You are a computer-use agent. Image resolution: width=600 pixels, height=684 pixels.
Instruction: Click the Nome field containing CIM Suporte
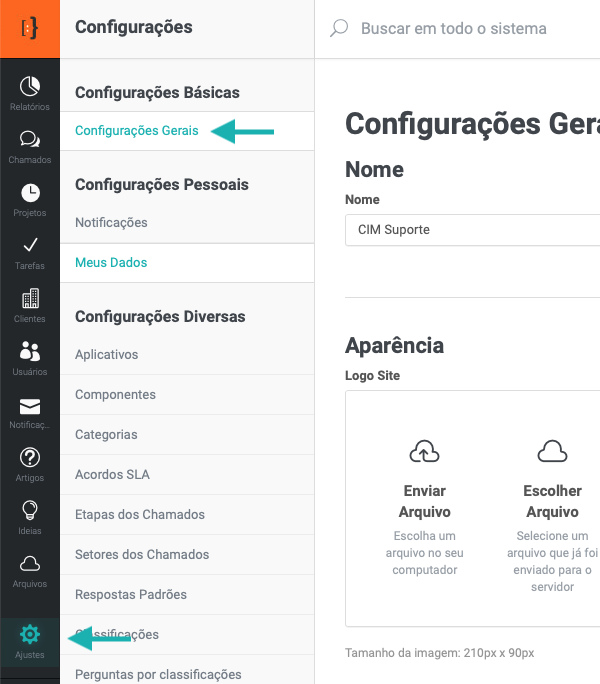(x=470, y=230)
